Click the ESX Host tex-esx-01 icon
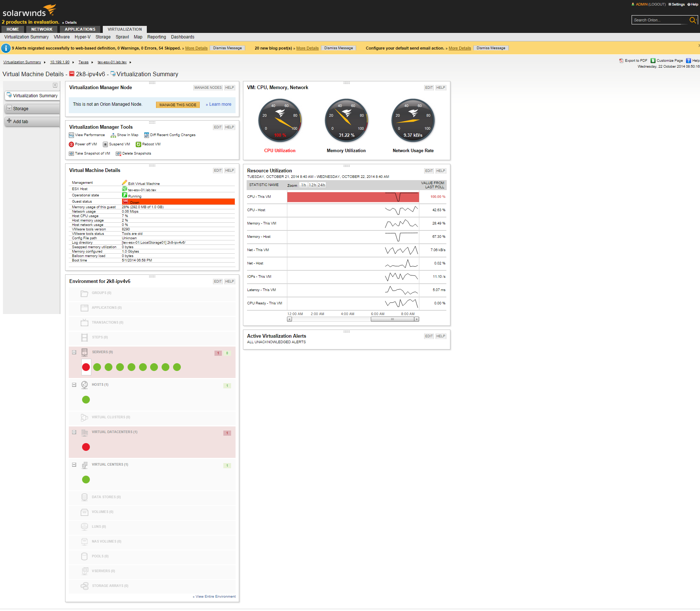This screenshot has width=700, height=611. [x=125, y=189]
